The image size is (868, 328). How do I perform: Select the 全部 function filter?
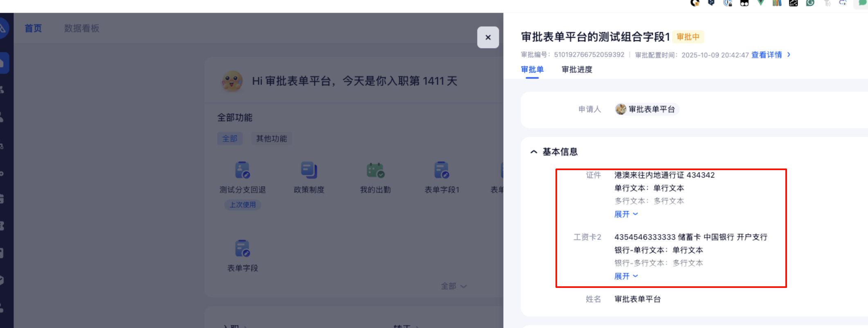click(x=229, y=139)
